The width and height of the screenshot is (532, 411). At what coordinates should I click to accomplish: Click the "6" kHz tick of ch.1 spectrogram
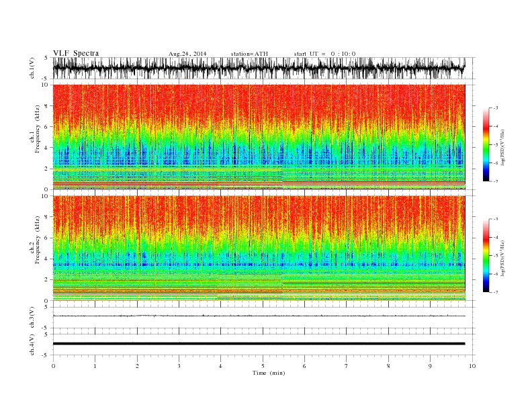pos(47,127)
